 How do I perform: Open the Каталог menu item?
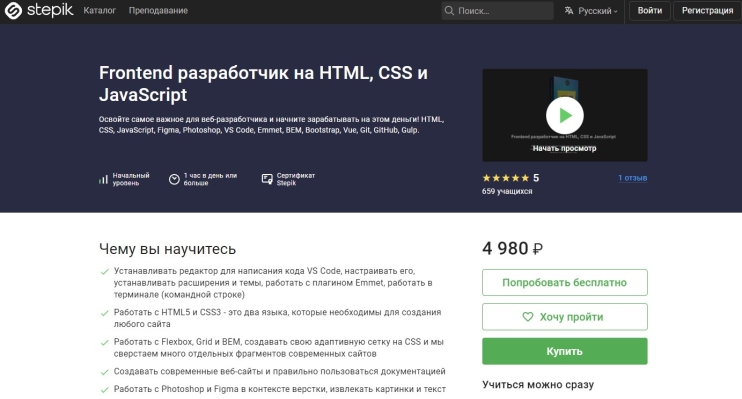(99, 10)
